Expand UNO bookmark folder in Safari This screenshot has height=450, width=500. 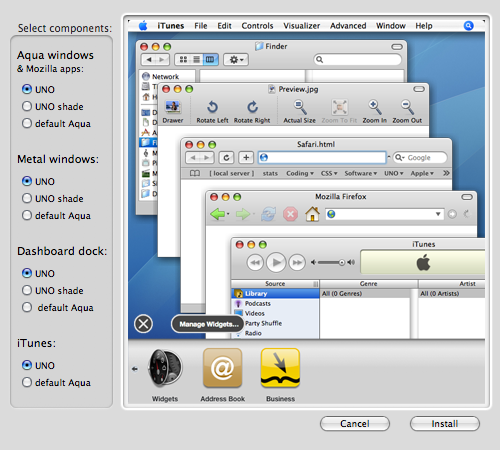(394, 173)
